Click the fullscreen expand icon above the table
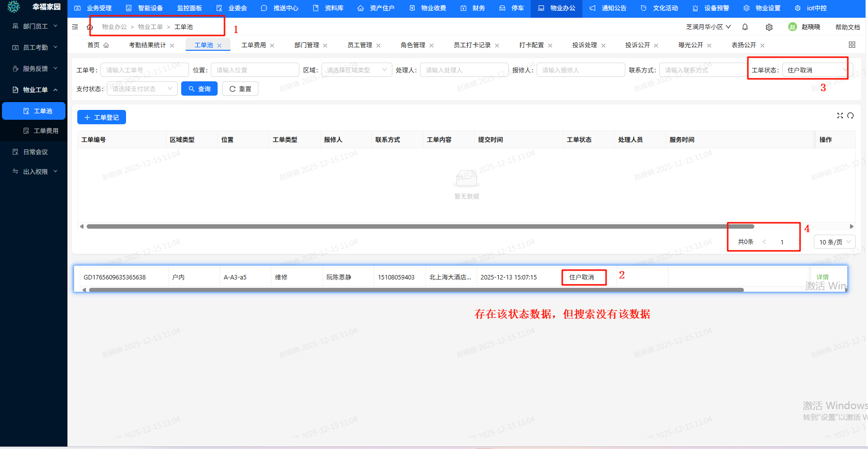The width and height of the screenshot is (868, 449). 840,116
